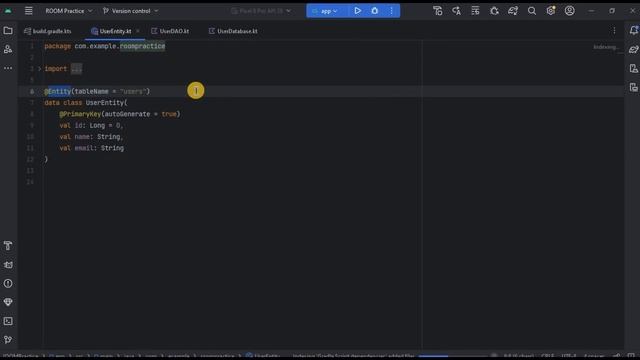Click the "users" string literal
This screenshot has height=360, width=640.
click(x=133, y=91)
